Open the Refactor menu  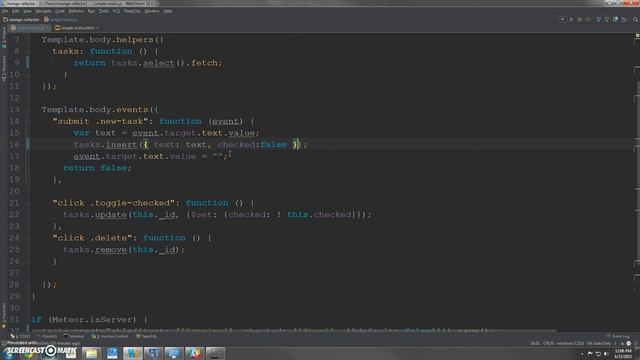[76, 11]
